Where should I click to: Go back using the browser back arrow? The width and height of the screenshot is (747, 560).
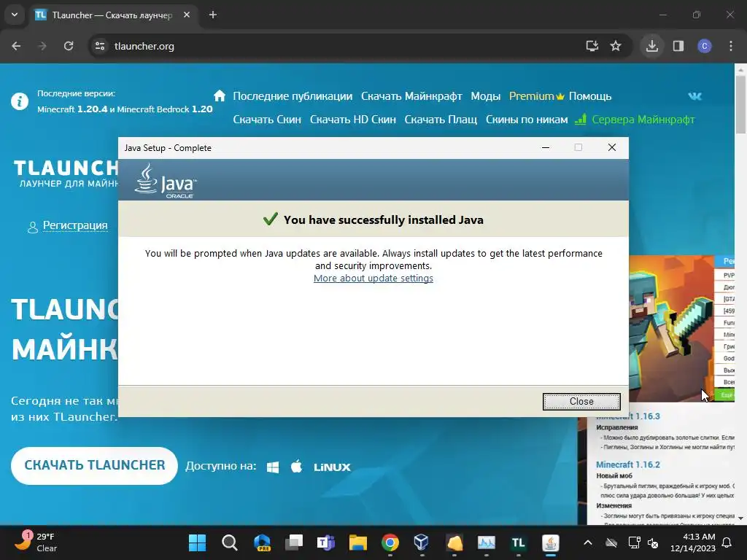click(x=16, y=46)
